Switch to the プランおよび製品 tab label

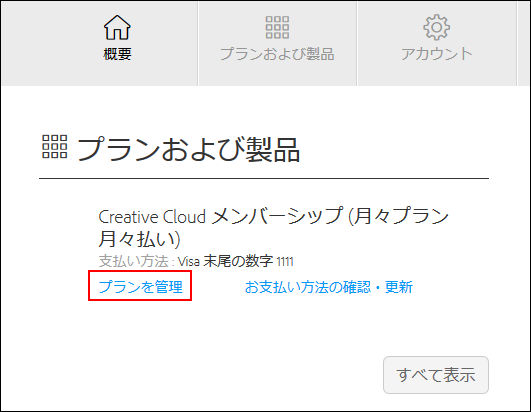[x=277, y=54]
